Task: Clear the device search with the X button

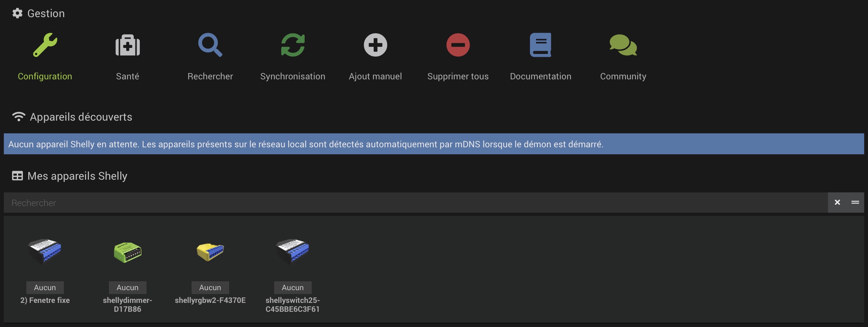Action: click(x=837, y=203)
